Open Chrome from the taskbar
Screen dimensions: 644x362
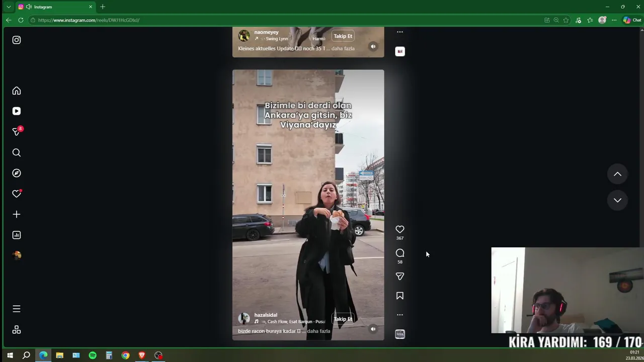[x=125, y=355]
